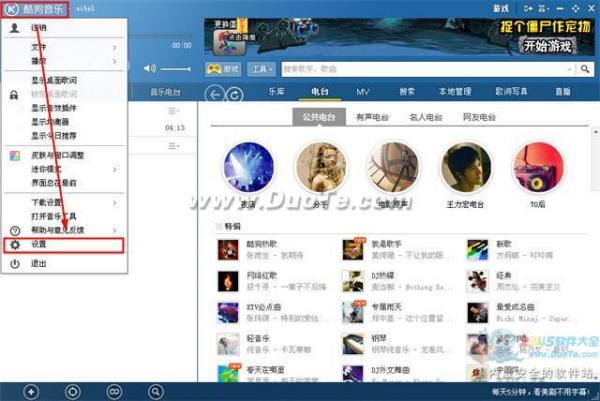The height and width of the screenshot is (401, 600).
Task: Click the playlist menu icon below the 04:13 time
Action: point(173,146)
